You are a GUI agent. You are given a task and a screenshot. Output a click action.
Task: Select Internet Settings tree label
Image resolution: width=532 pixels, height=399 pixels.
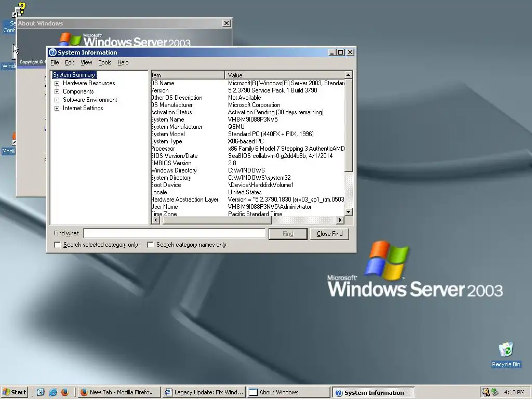[x=83, y=108]
